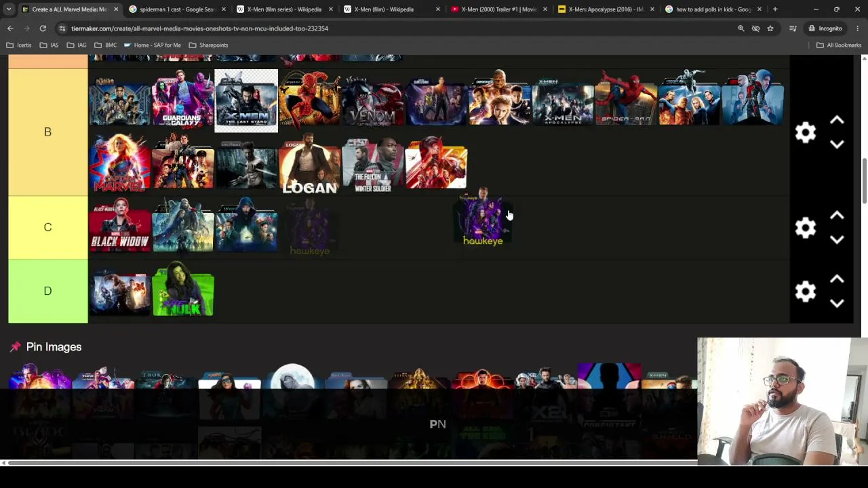The width and height of the screenshot is (868, 488).
Task: Move tier C row down
Action: (837, 240)
